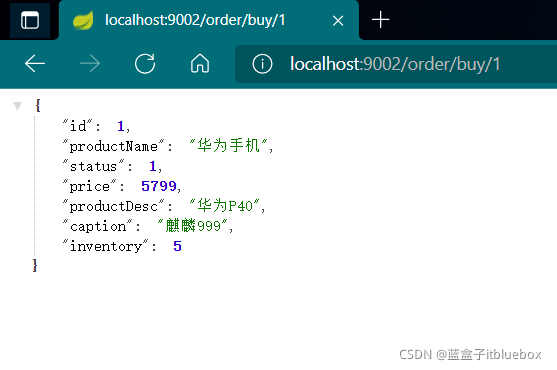The image size is (557, 370).
Task: Focus the address bar showing localhost:9002/order/buy/1
Action: click(x=396, y=64)
